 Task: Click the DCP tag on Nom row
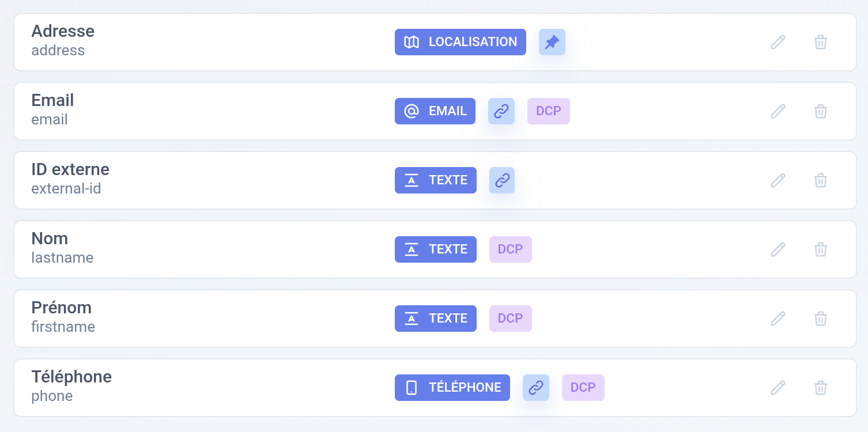click(511, 249)
